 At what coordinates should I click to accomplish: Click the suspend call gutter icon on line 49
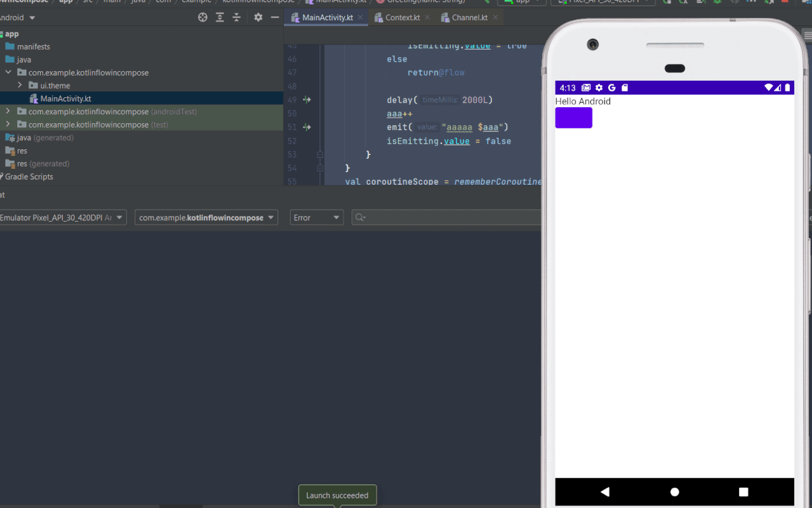(x=307, y=100)
